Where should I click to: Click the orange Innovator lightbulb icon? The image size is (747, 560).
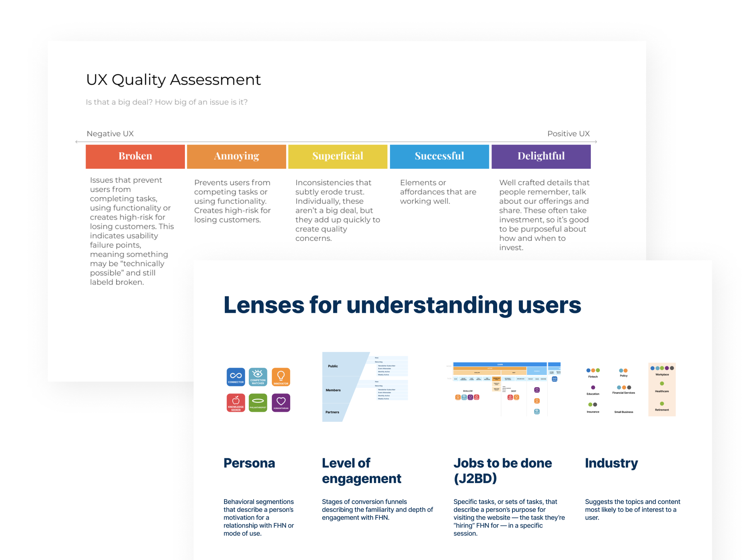[x=281, y=377]
